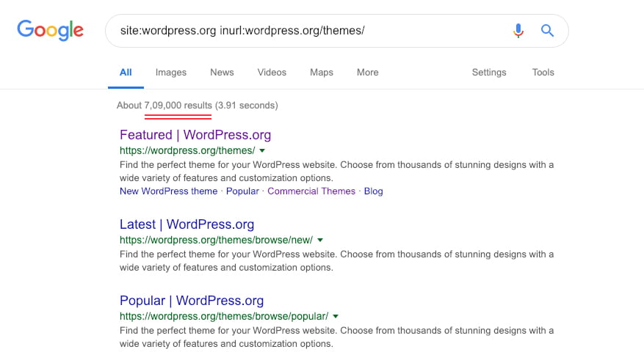644x363 pixels.
Task: Open the New WordPress theme sitelink
Action: (168, 191)
